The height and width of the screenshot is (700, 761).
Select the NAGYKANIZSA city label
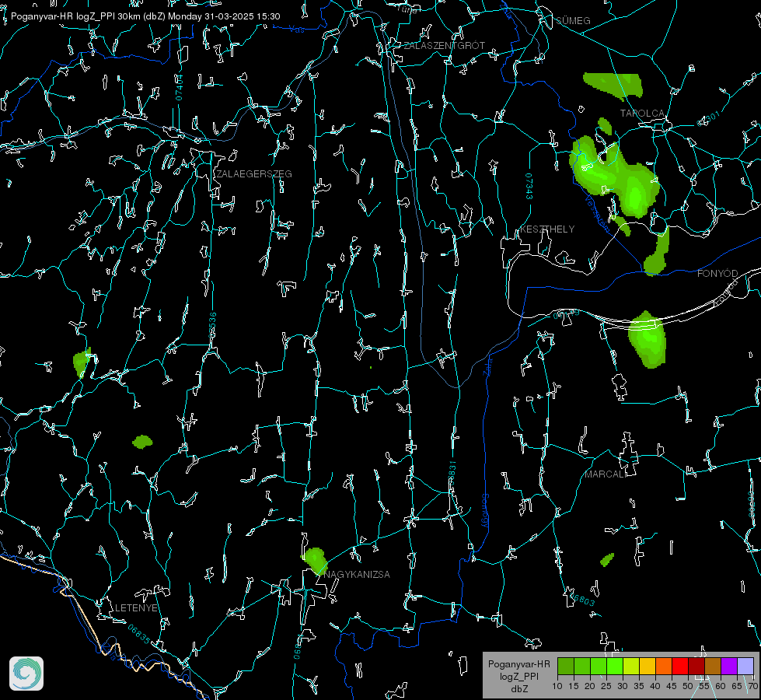tap(357, 574)
